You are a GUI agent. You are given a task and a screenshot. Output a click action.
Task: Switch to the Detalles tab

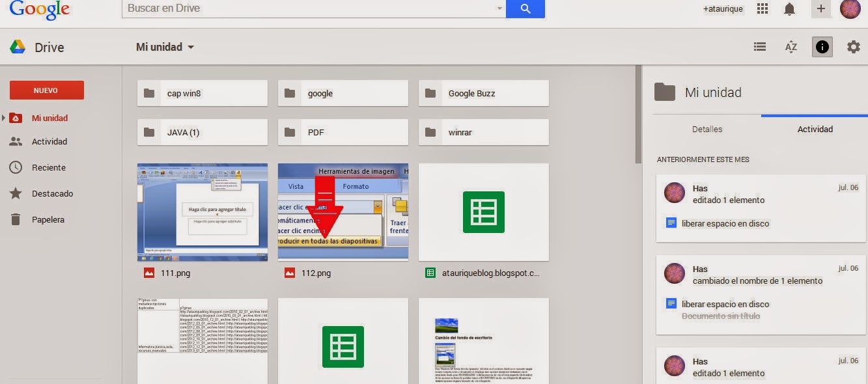[707, 129]
